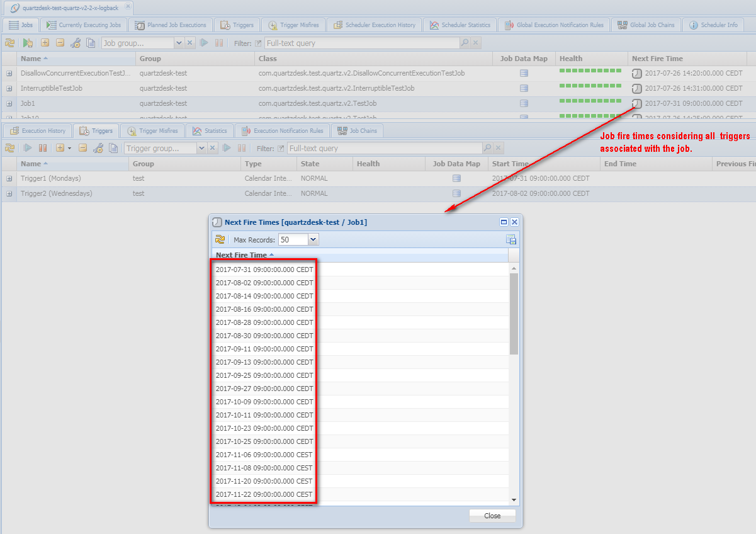
Task: Toggle the filter options icon beside jobs Filter label
Action: click(x=259, y=43)
